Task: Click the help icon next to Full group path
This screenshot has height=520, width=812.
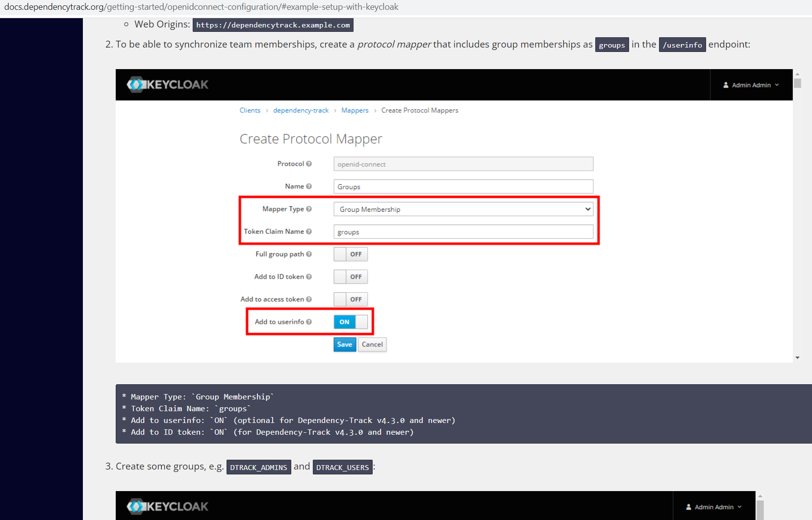Action: click(309, 254)
